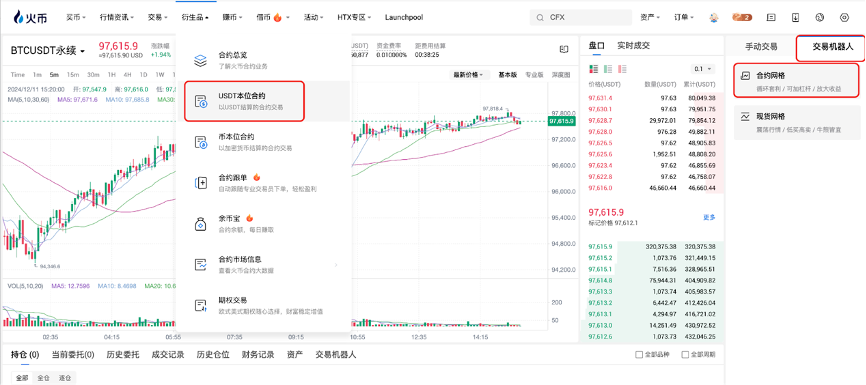The image size is (866, 385).
Task: Select the 合约网格 bot option
Action: pyautogui.click(x=796, y=81)
